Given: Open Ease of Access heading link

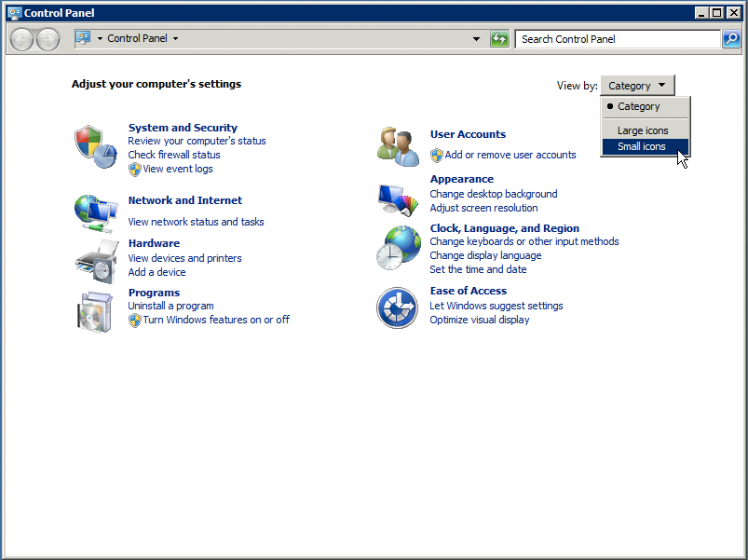Looking at the screenshot, I should pyautogui.click(x=469, y=291).
